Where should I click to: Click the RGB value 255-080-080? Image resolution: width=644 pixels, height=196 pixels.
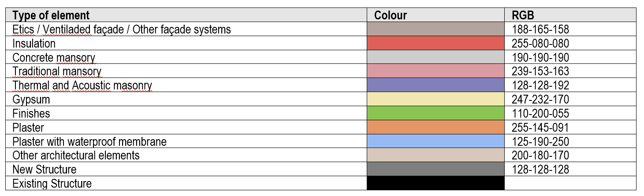coord(540,44)
